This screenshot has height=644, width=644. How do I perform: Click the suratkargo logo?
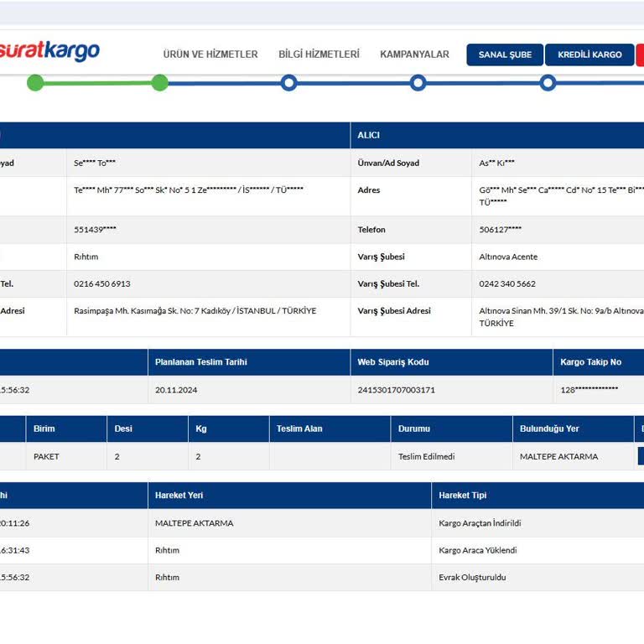click(x=49, y=51)
